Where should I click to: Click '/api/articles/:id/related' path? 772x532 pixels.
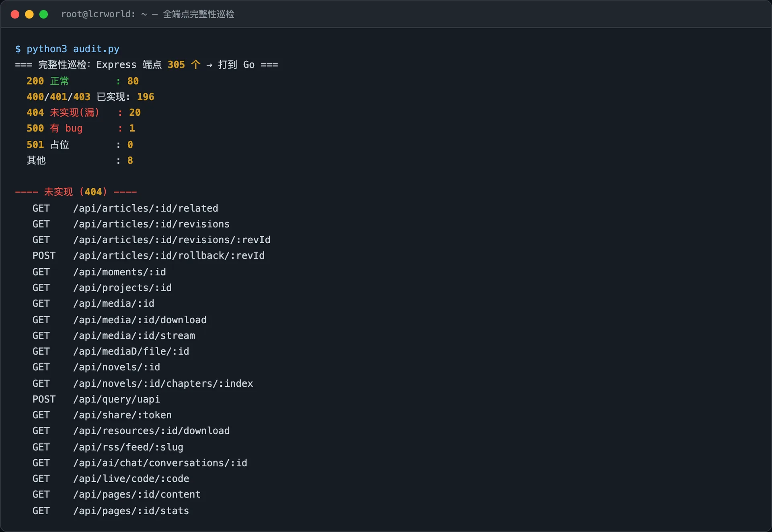(146, 208)
